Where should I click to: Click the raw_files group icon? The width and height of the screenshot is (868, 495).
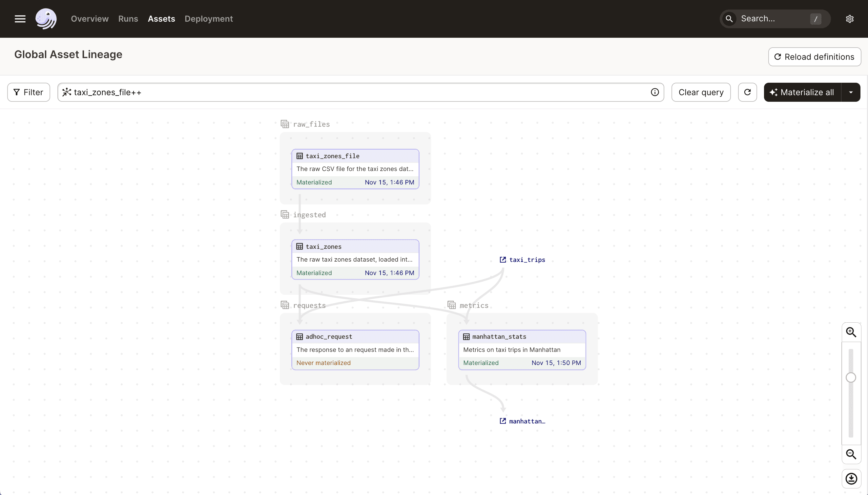(x=285, y=124)
